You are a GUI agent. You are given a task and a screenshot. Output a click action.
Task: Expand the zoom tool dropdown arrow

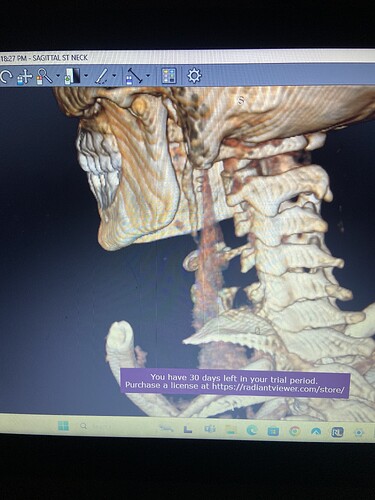pyautogui.click(x=58, y=76)
